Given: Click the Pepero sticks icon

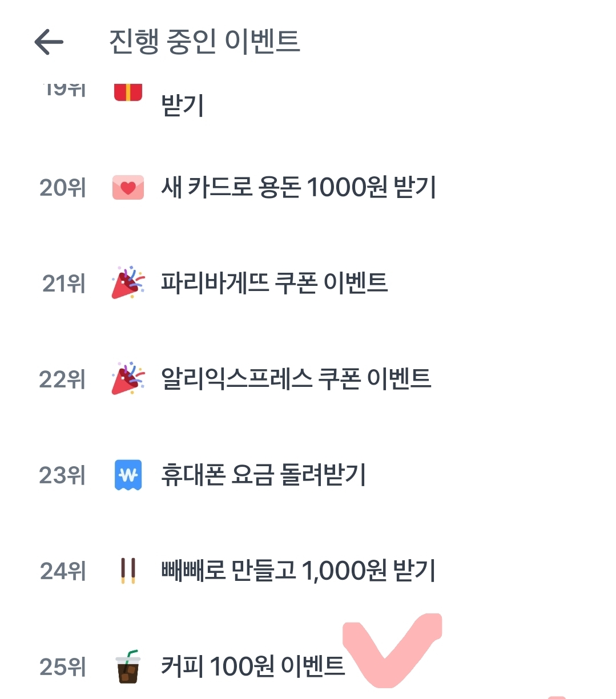Looking at the screenshot, I should (x=128, y=571).
